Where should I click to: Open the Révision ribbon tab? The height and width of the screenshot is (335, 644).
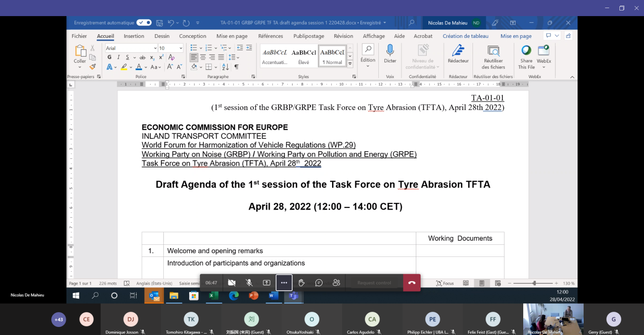pyautogui.click(x=343, y=36)
